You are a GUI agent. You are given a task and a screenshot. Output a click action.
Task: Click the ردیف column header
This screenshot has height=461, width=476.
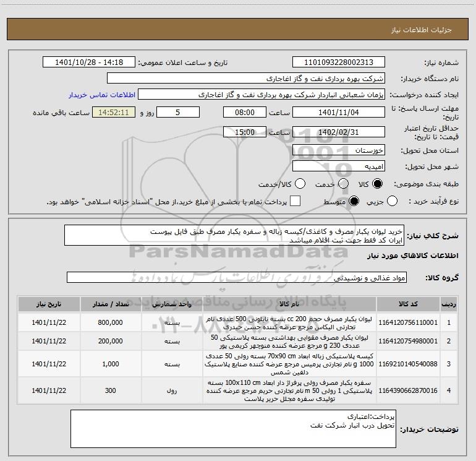[x=449, y=304]
